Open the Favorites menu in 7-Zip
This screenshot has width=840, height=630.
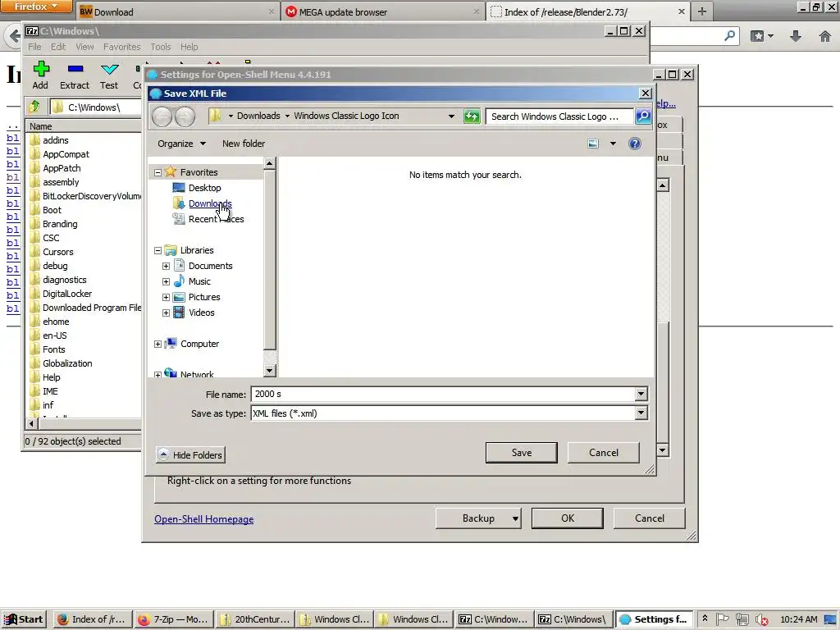pos(121,47)
